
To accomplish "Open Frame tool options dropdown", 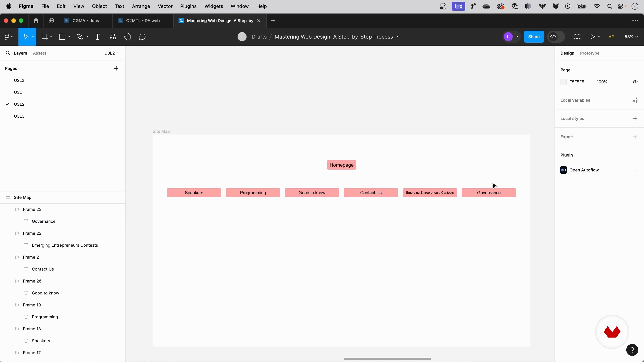I will coord(51,37).
